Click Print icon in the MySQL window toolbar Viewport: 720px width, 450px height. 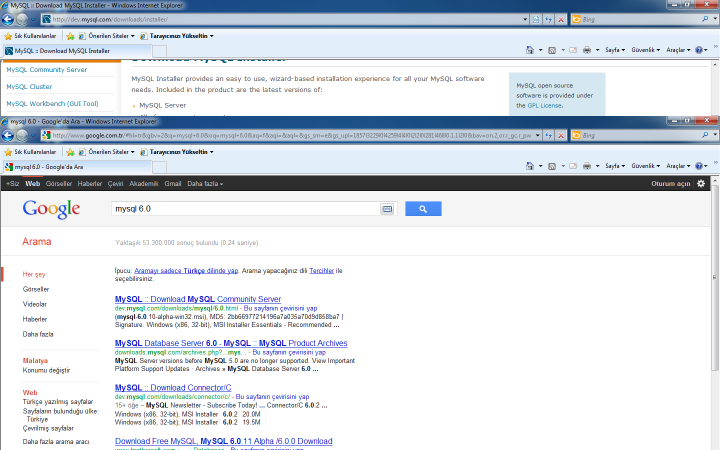click(x=587, y=50)
